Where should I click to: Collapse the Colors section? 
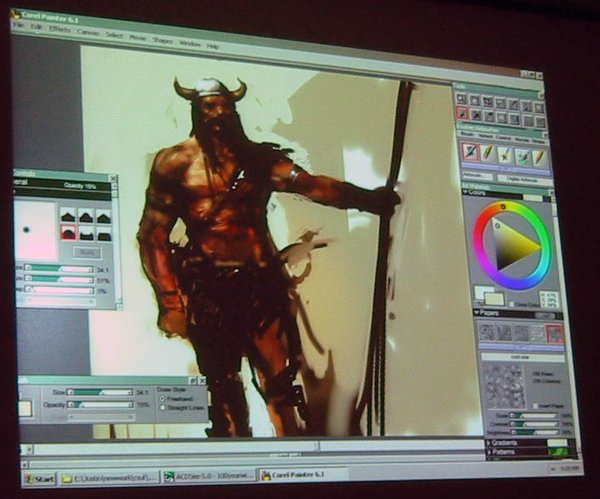tap(465, 192)
